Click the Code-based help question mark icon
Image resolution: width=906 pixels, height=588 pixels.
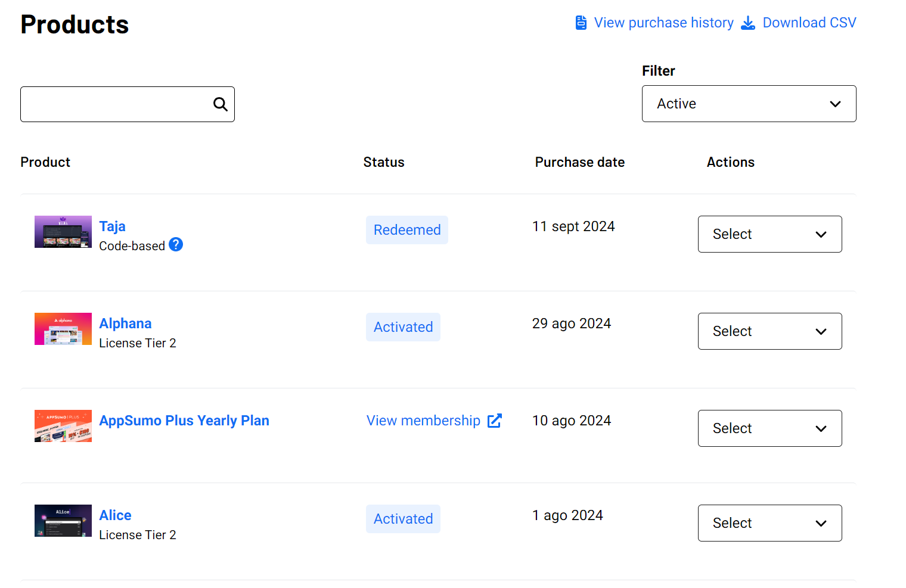point(176,245)
